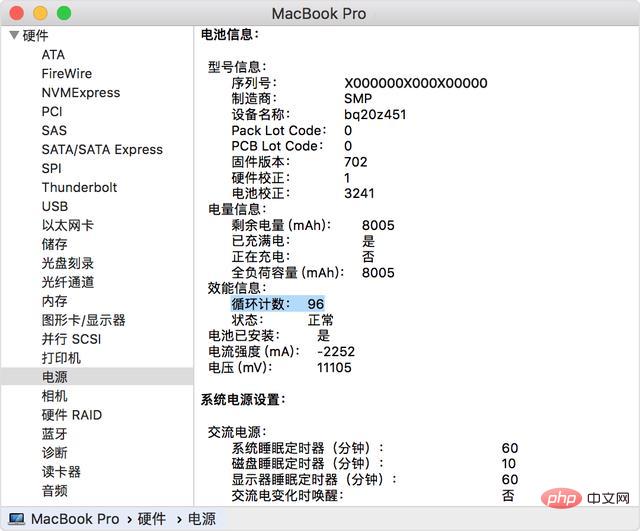Select 并行 SCSI in the sidebar

pyautogui.click(x=71, y=339)
